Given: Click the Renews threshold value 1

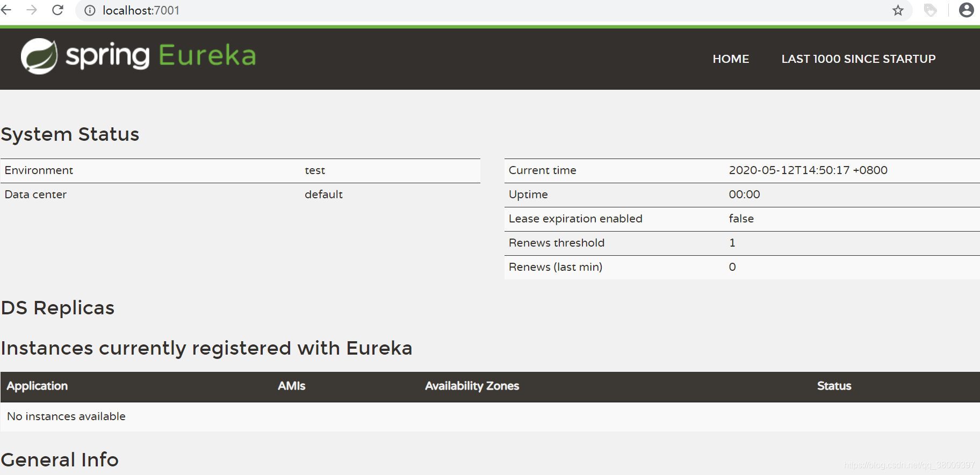Looking at the screenshot, I should tap(732, 243).
